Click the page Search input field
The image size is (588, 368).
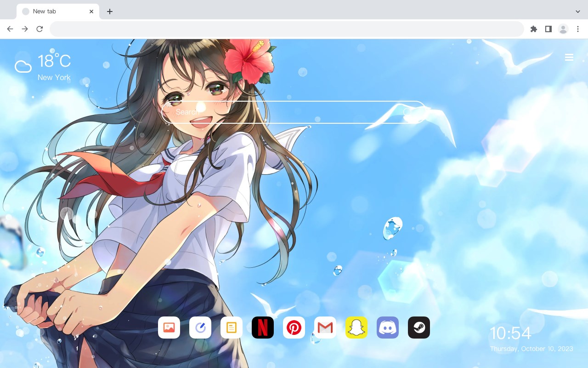294,112
